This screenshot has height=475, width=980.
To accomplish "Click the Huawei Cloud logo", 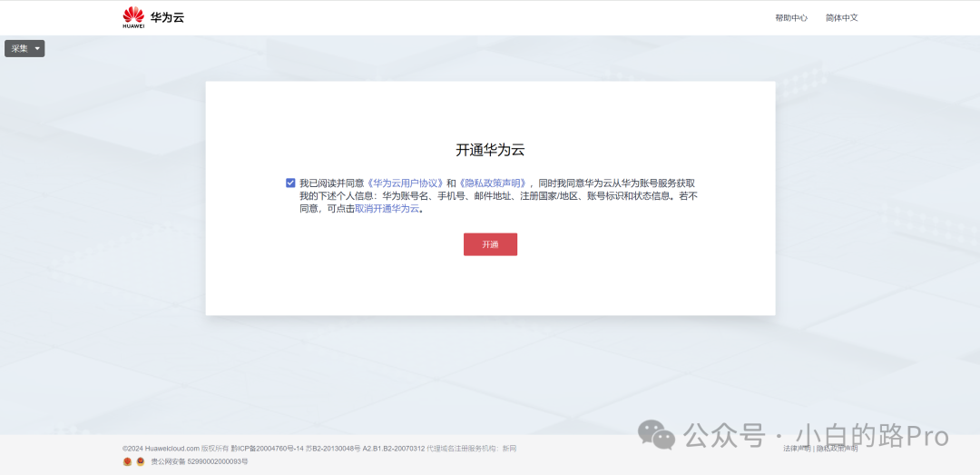I will pos(153,17).
